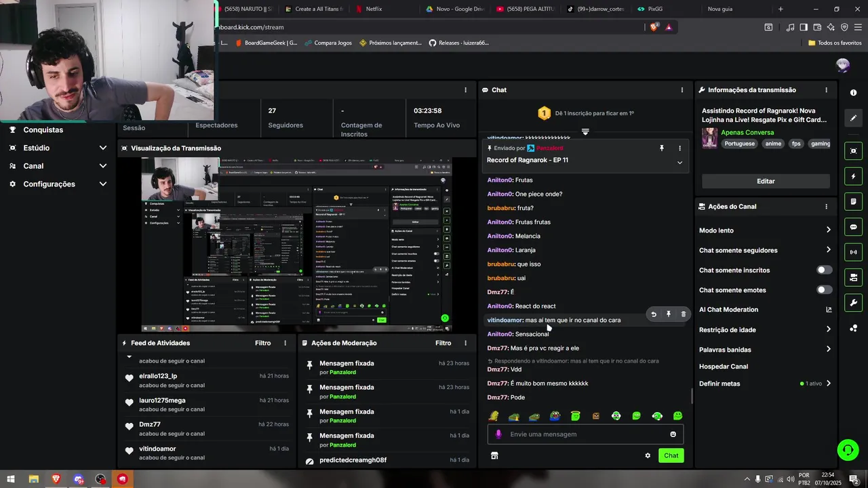This screenshot has width=868, height=488.
Task: Open Brave browser taskbar icon
Action: [x=56, y=479]
